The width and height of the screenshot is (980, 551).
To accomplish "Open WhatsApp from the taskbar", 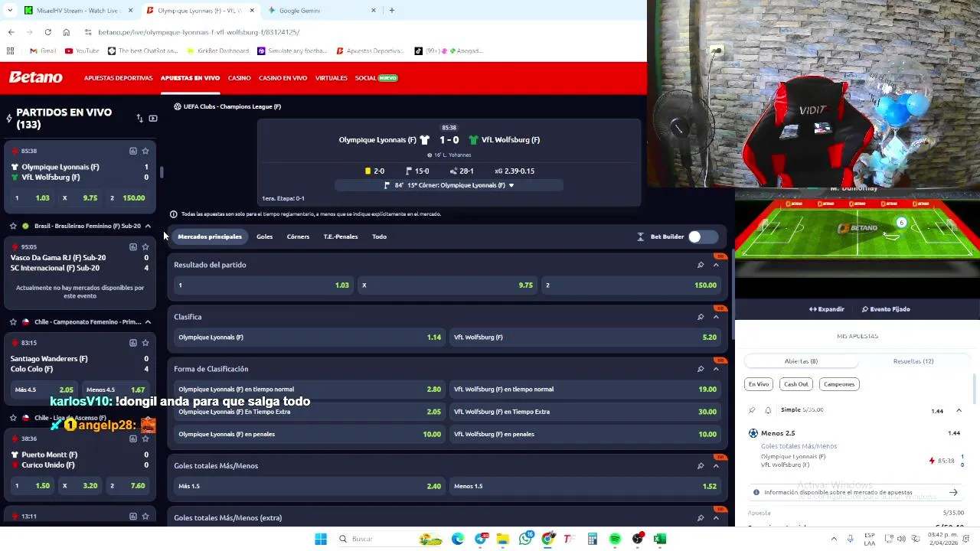I will [x=525, y=540].
